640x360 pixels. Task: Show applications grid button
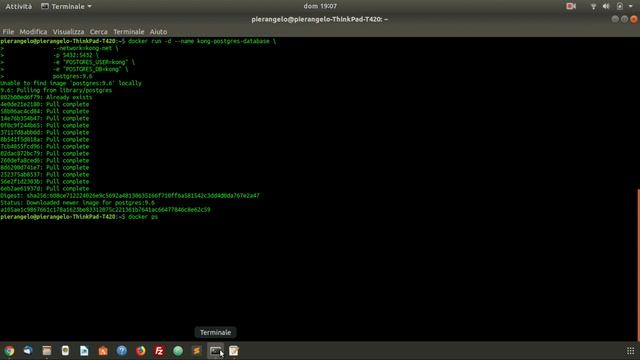(x=630, y=351)
